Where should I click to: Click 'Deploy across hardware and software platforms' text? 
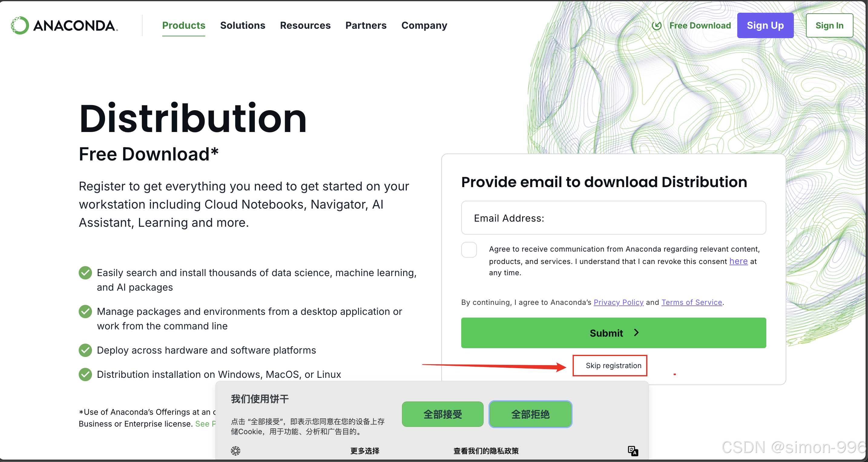(206, 351)
